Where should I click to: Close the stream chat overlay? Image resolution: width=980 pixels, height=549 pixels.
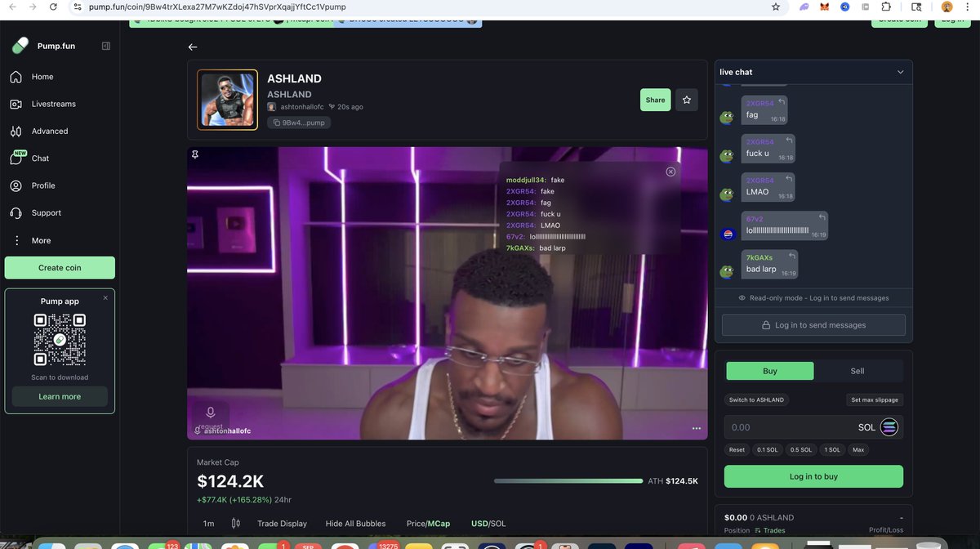pyautogui.click(x=670, y=172)
